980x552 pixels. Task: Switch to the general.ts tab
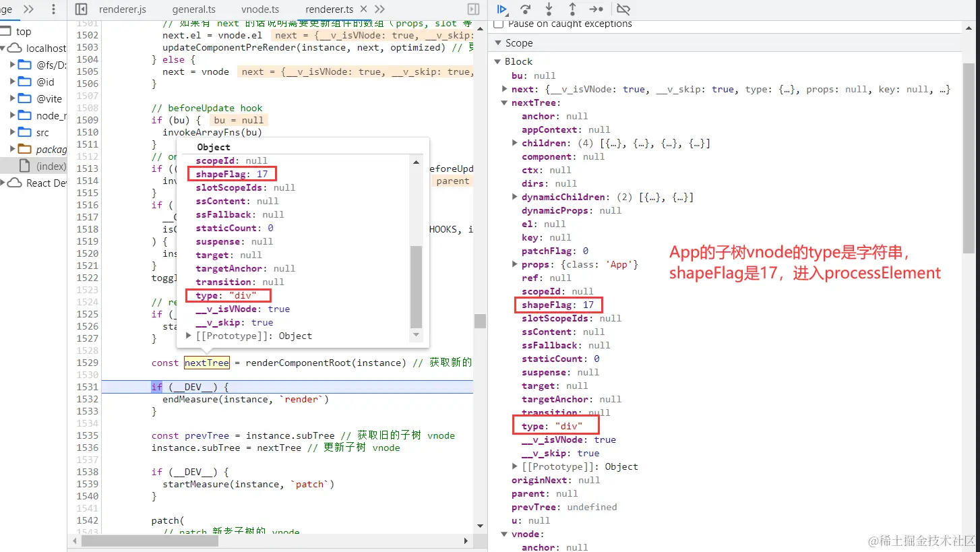click(193, 9)
